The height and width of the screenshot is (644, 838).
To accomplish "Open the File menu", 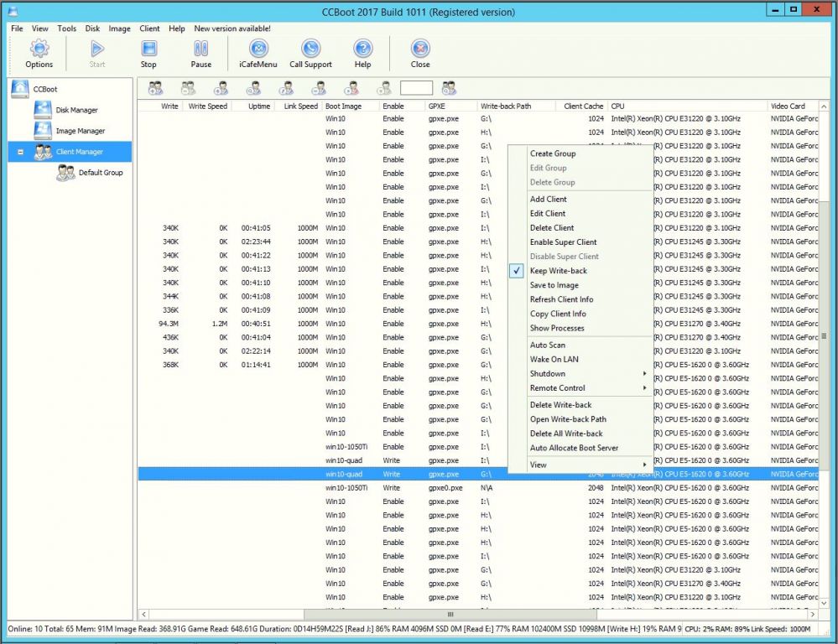I will point(17,29).
